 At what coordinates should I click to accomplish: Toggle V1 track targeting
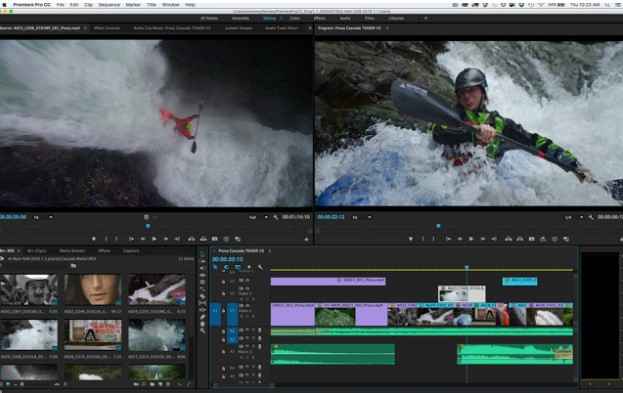233,314
